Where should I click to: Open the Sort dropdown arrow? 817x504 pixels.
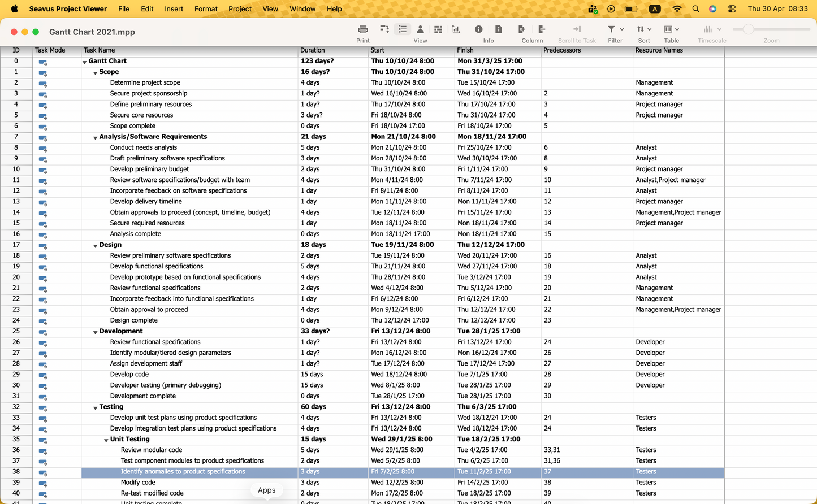(x=650, y=29)
